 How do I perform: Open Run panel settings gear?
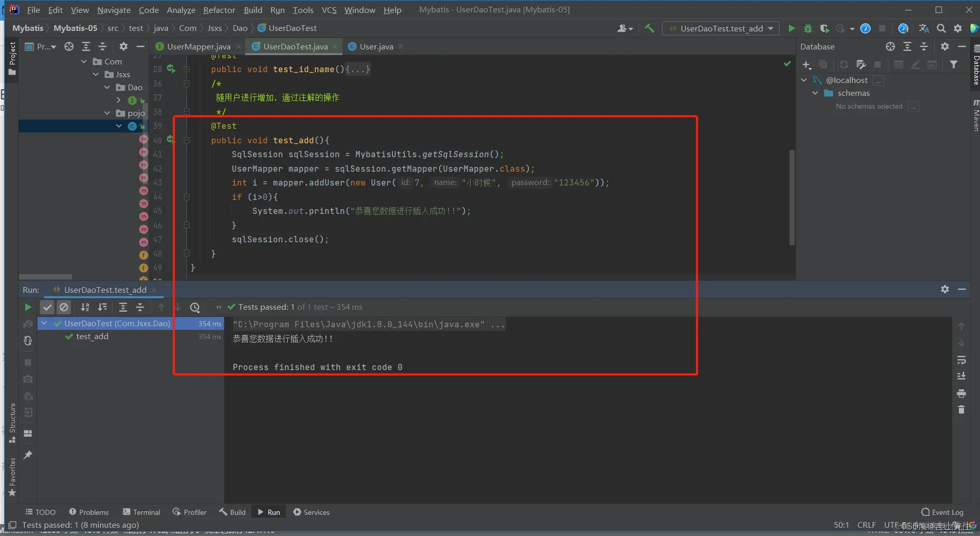[945, 289]
